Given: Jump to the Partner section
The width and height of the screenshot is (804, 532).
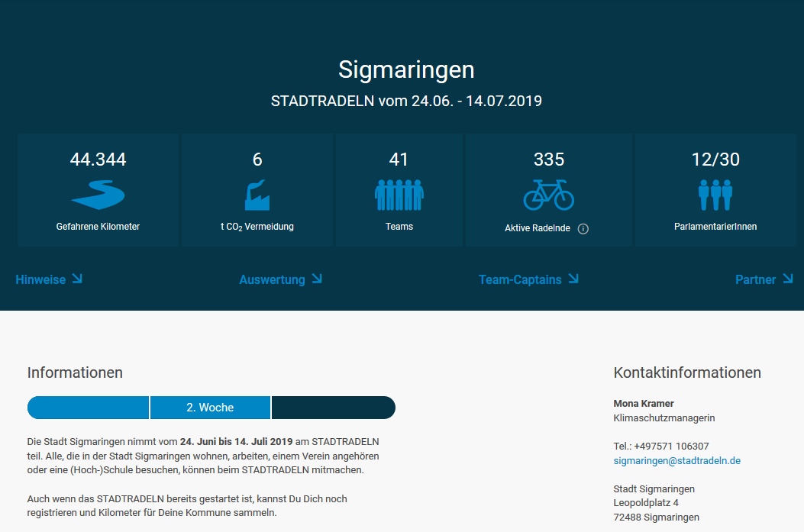Looking at the screenshot, I should click(x=755, y=280).
